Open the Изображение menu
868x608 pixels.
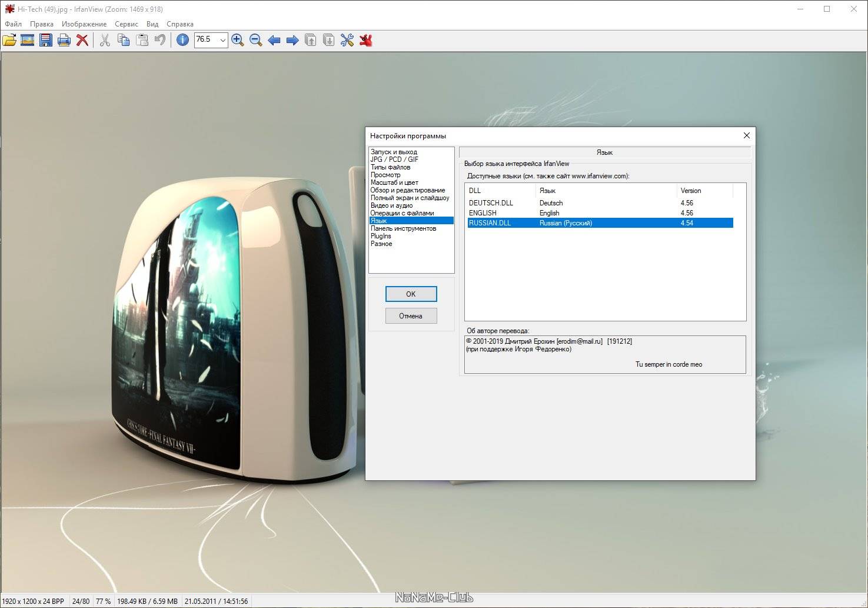84,24
